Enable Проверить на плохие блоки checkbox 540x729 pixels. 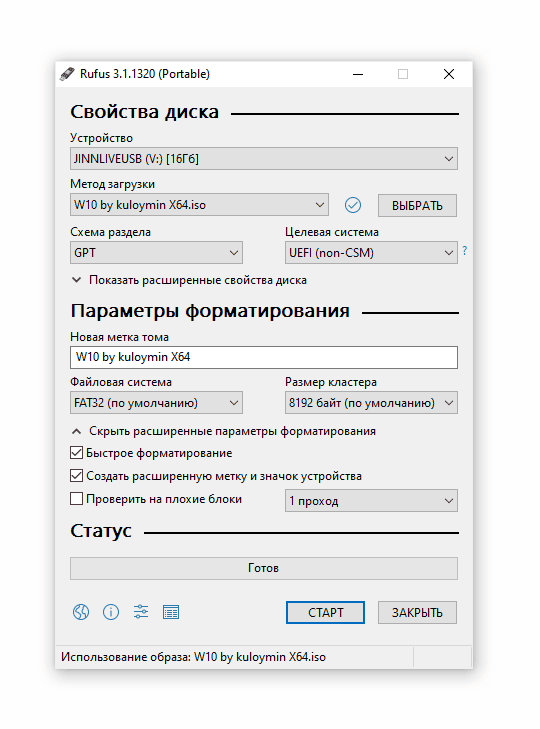click(76, 499)
